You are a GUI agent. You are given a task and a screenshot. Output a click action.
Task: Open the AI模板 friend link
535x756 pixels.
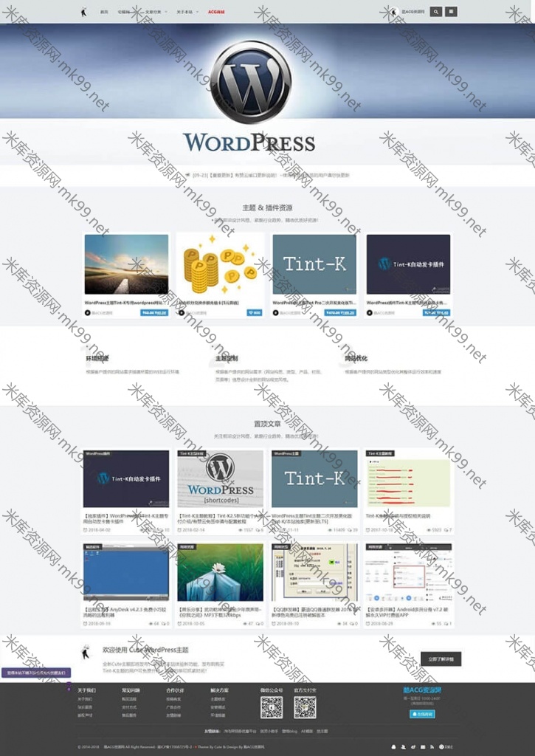click(306, 731)
